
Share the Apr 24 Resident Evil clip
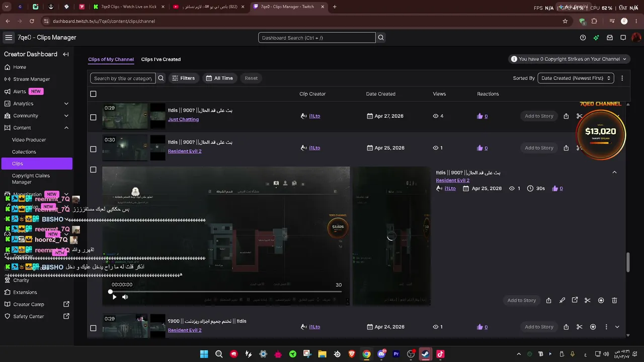(566, 327)
